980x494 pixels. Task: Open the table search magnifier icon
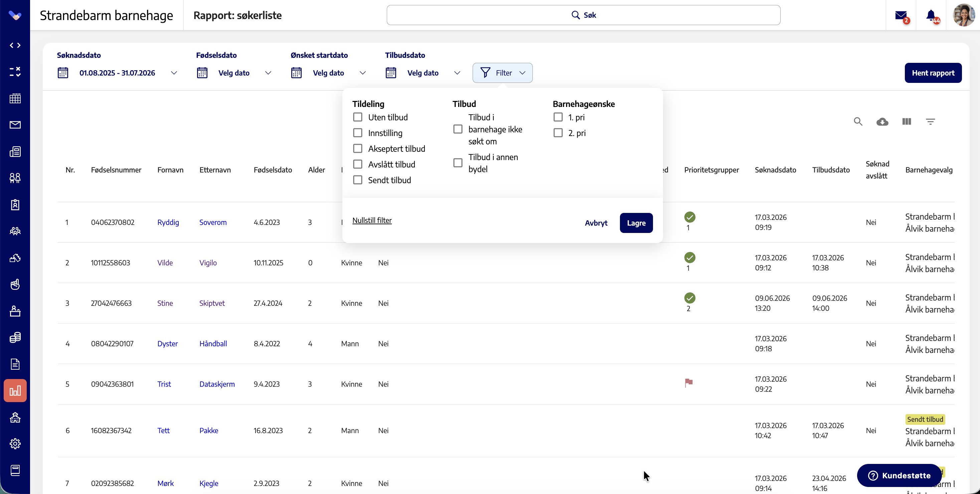coord(858,122)
